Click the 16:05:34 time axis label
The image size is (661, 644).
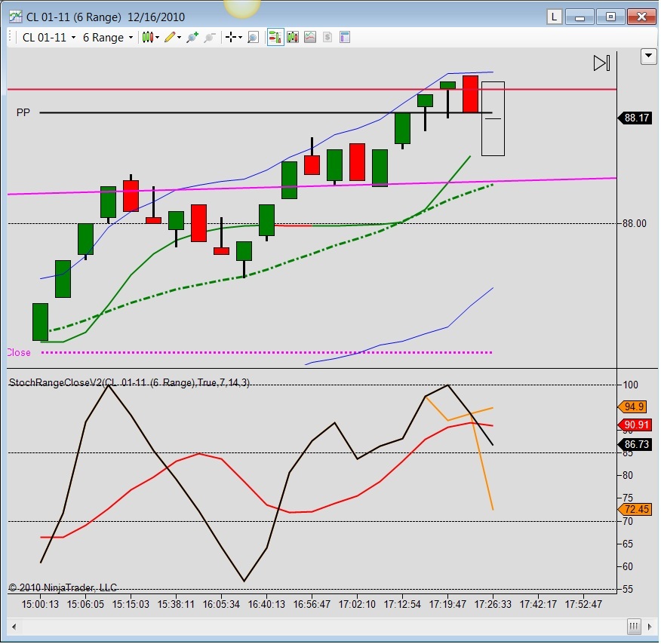pos(221,605)
